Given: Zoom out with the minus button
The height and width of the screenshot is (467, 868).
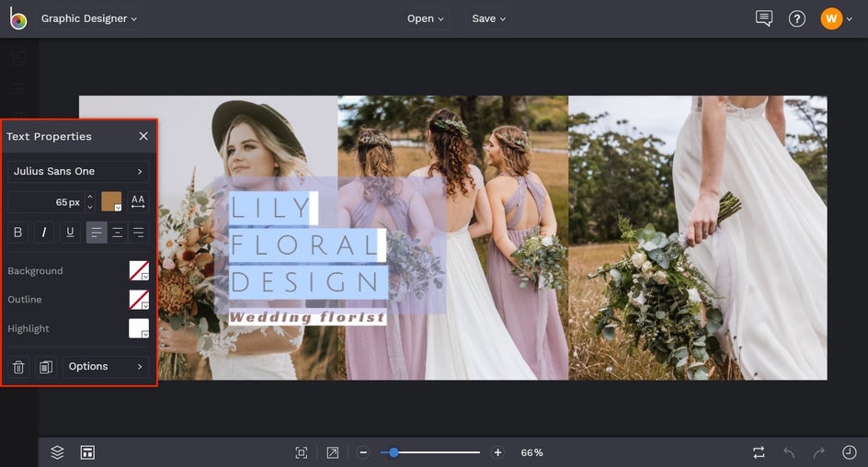Looking at the screenshot, I should 363,452.
